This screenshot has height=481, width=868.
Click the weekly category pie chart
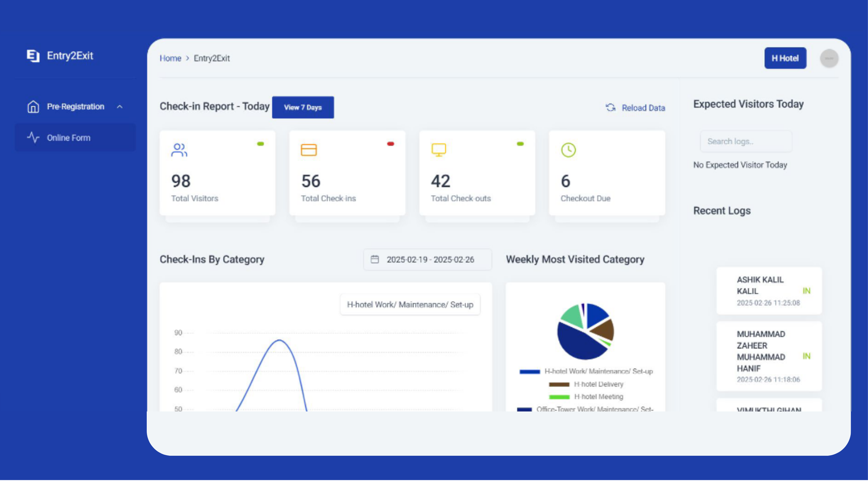click(585, 332)
